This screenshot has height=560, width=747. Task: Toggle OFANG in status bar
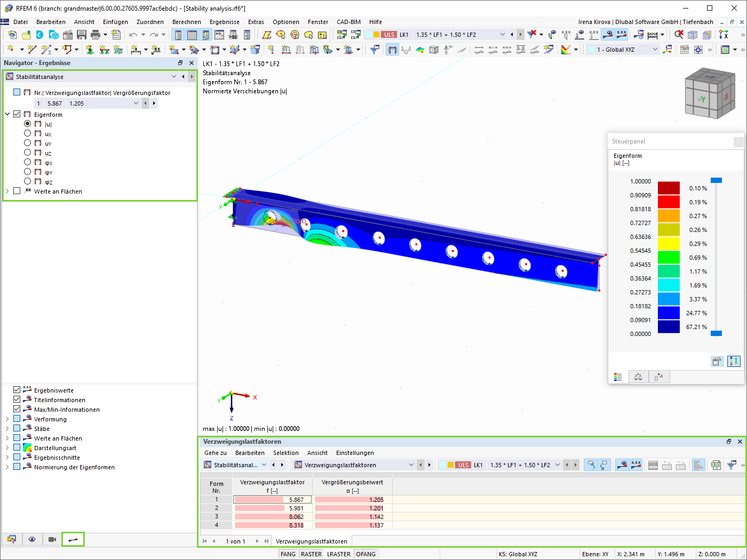[x=365, y=554]
